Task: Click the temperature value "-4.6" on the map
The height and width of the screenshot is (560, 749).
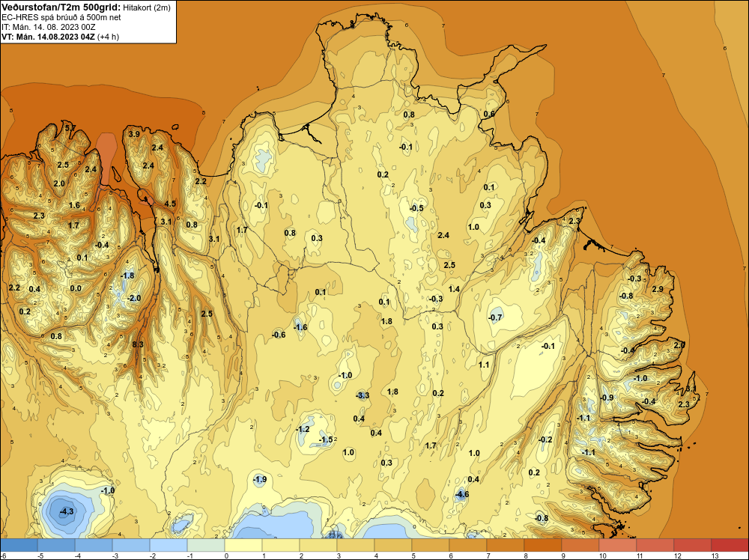Action: tap(461, 494)
